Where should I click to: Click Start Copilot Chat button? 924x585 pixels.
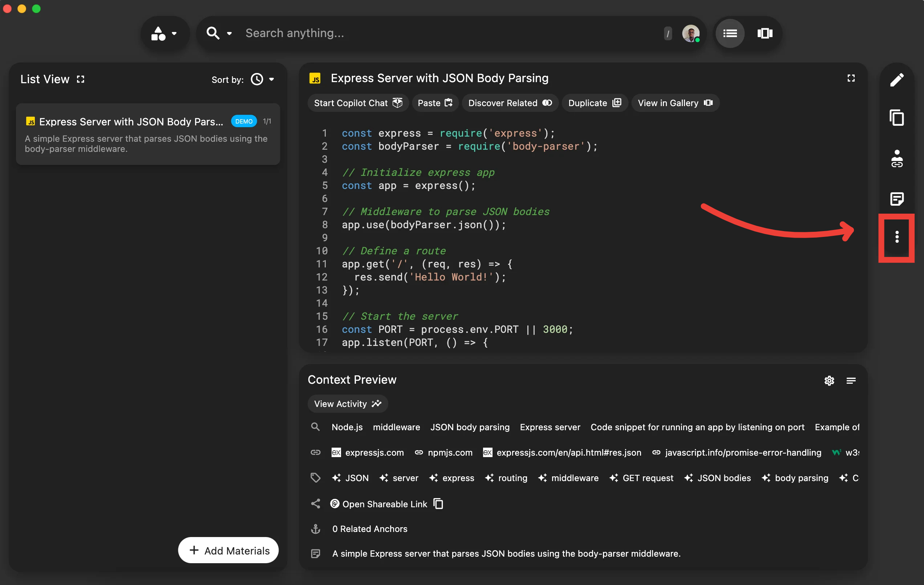coord(358,103)
